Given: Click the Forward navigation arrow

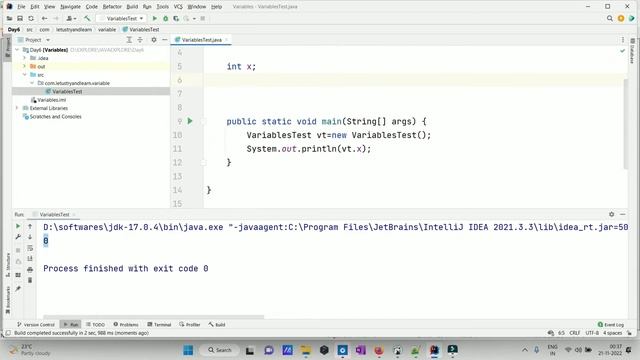Looking at the screenshot, I should click(56, 18).
